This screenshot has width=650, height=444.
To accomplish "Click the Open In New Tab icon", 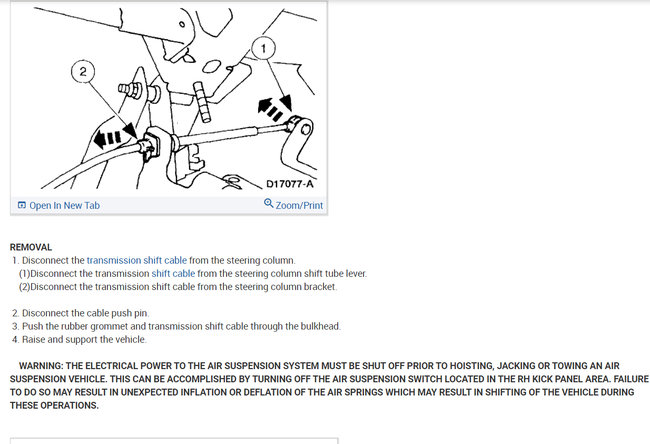I will 22,205.
